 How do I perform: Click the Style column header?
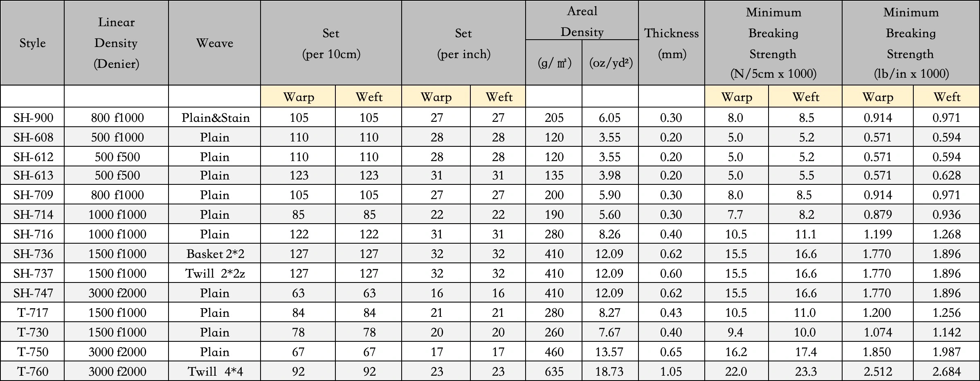pos(32,43)
